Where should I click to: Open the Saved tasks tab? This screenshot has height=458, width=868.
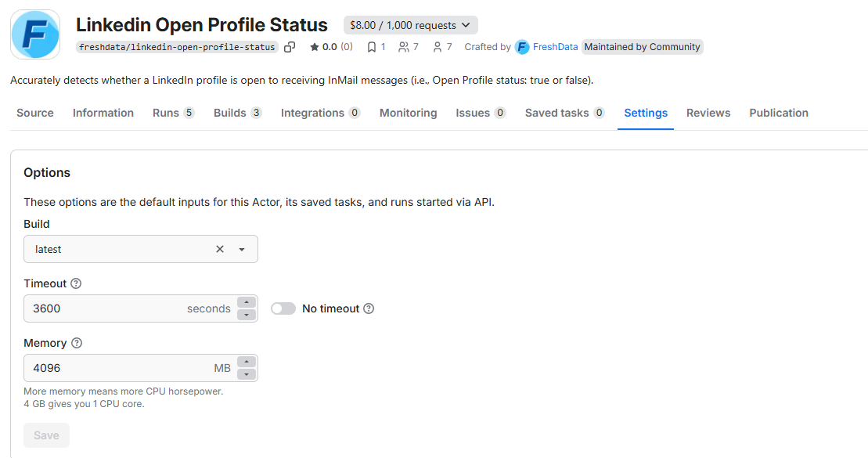(565, 113)
